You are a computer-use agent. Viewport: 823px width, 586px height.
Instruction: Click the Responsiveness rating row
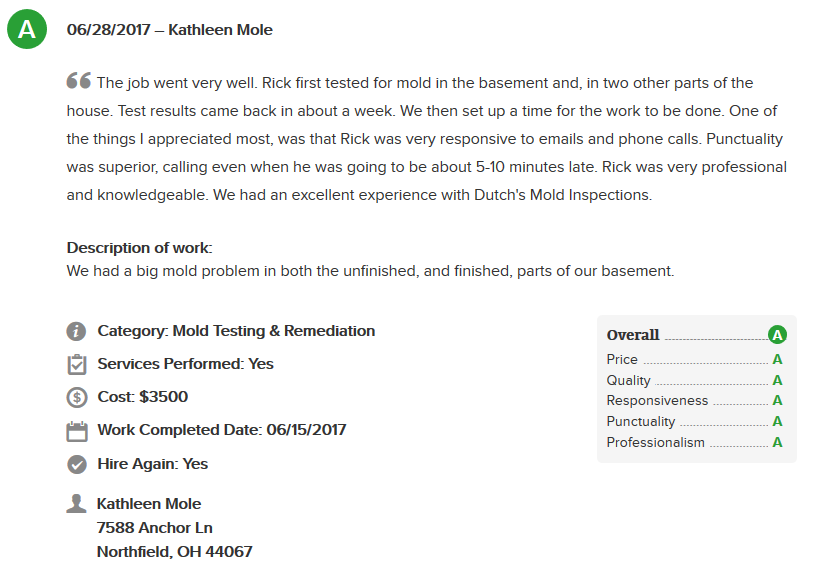[x=694, y=401]
